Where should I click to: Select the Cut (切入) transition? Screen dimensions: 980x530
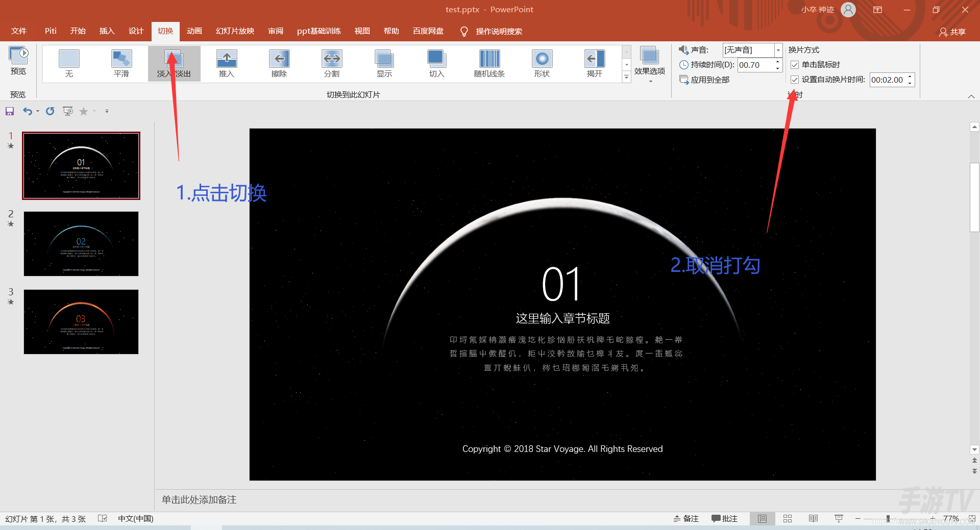pos(437,64)
